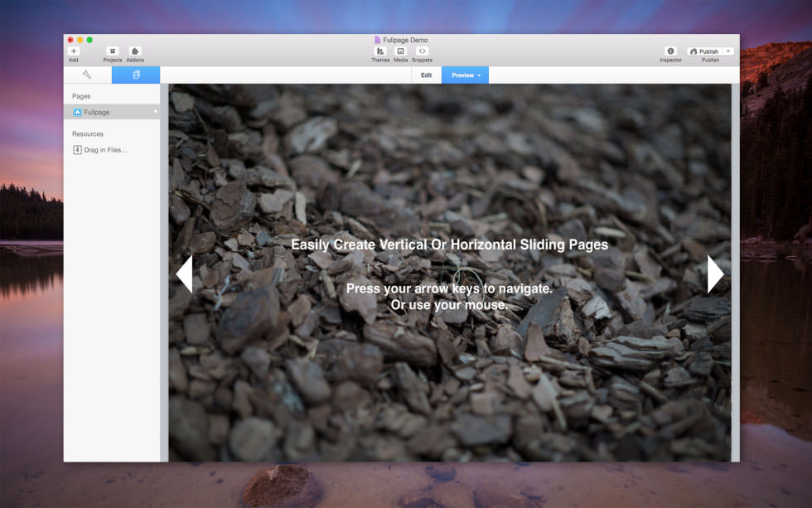Click the Add plus icon in the toolbar
Viewport: 812px width, 508px height.
coord(74,51)
